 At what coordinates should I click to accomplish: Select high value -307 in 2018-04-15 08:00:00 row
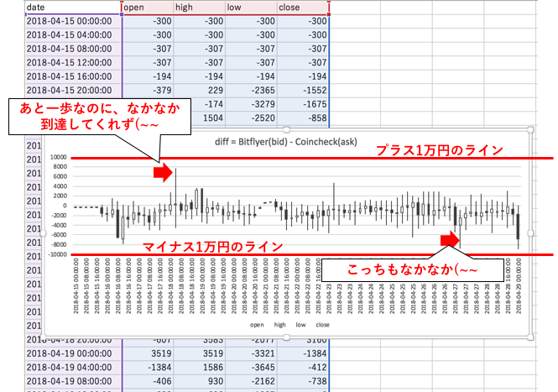tap(200, 50)
